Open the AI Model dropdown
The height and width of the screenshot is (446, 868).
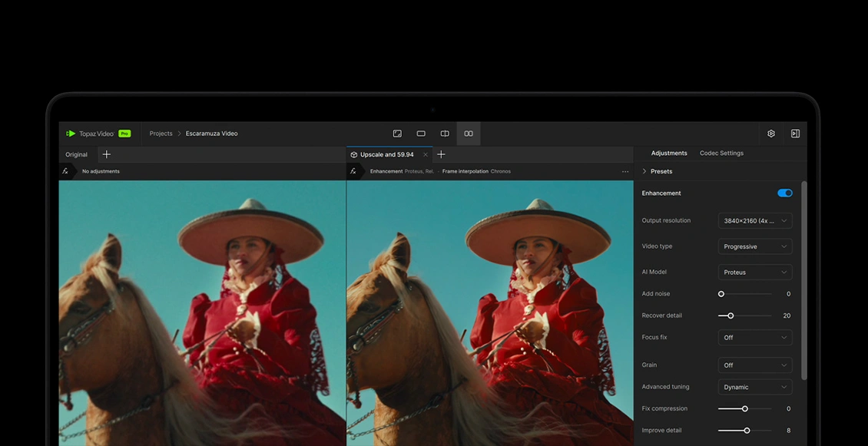click(755, 273)
